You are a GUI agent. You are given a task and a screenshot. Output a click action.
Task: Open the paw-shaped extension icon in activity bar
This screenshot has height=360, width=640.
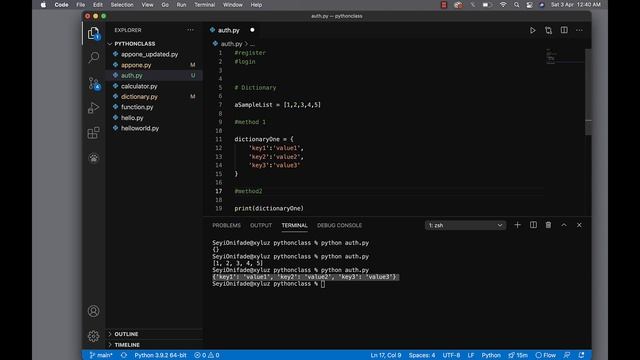click(x=93, y=158)
